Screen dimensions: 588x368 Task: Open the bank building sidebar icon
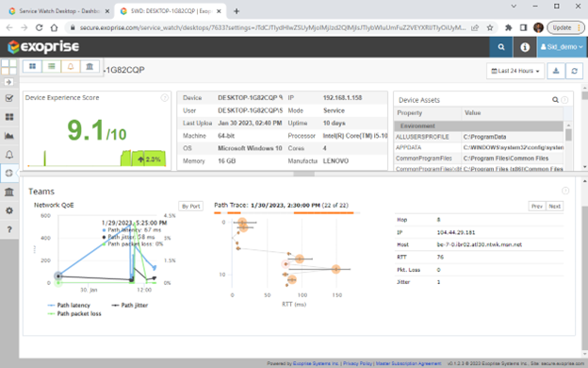tap(9, 192)
